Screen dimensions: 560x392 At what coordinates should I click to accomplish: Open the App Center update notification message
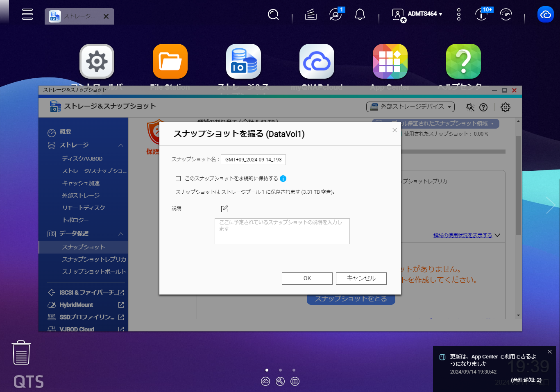493,360
